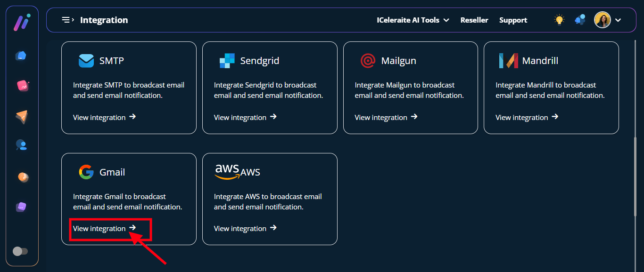Toggle the switch at the sidebar bottom
This screenshot has width=644, height=272.
(20, 251)
